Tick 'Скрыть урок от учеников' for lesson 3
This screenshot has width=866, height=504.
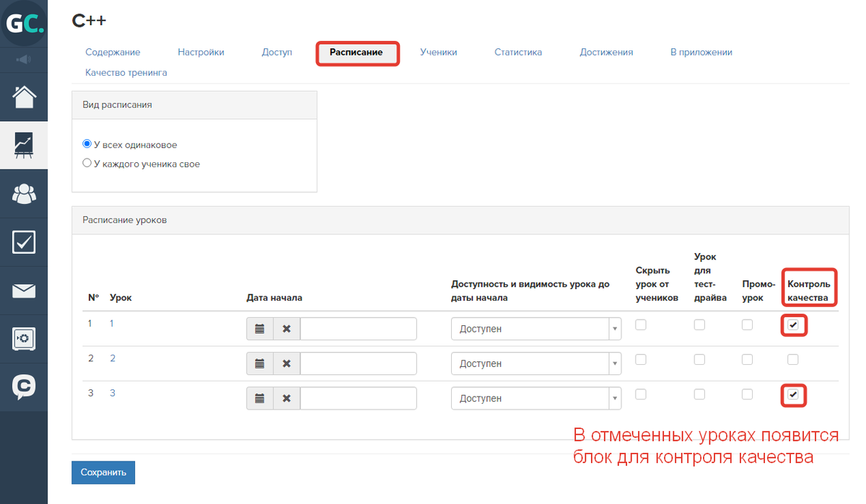[x=641, y=394]
